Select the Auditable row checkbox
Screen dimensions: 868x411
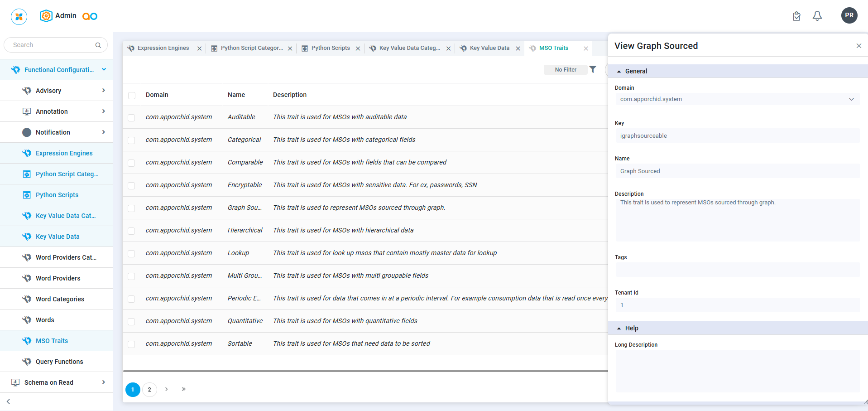[x=132, y=118]
